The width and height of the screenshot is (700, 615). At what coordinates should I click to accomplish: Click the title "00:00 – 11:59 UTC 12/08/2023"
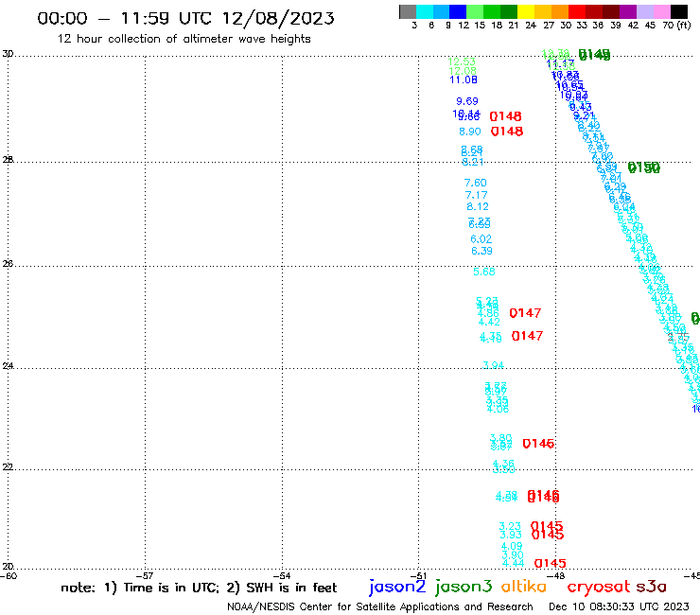coord(185,18)
